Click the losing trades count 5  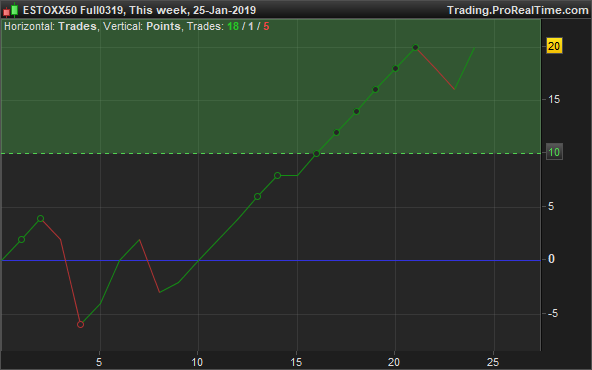pos(267,26)
